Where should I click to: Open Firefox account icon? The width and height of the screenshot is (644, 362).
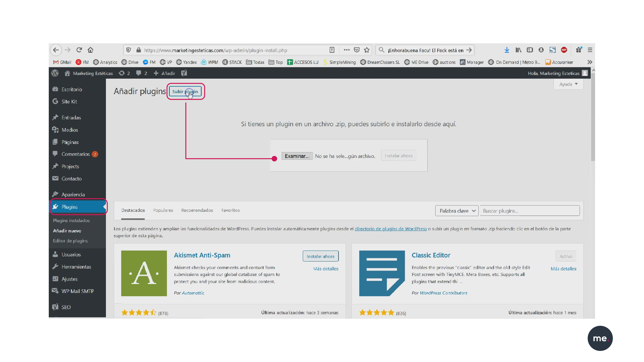(541, 50)
